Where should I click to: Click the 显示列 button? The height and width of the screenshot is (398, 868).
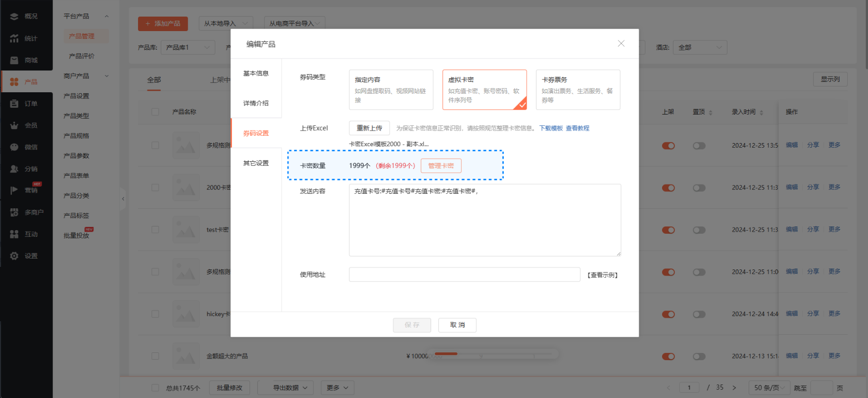(830, 79)
